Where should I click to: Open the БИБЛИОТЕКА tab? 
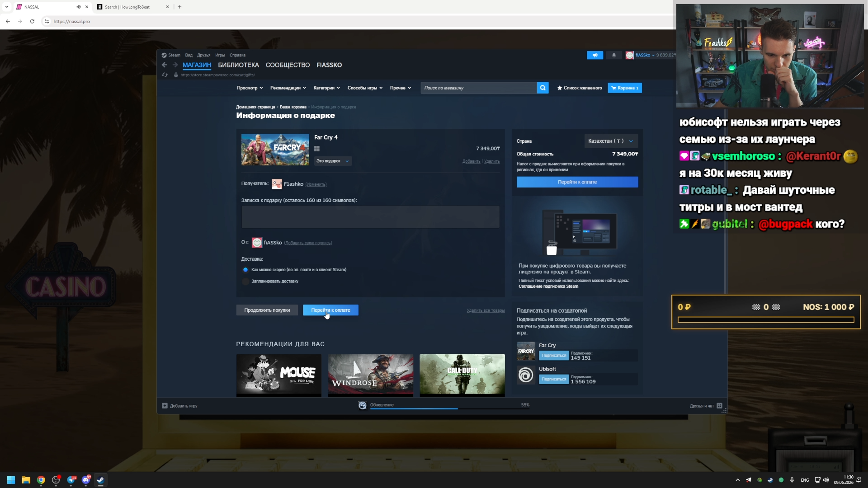pos(238,65)
